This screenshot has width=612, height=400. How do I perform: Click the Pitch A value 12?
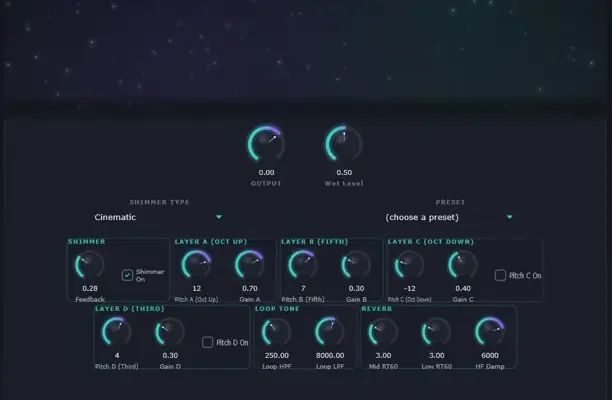coord(196,288)
